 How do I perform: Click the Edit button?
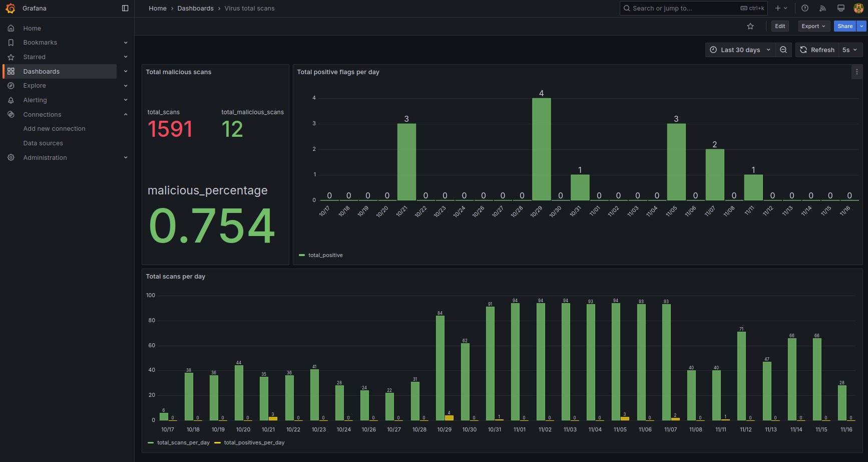point(779,26)
